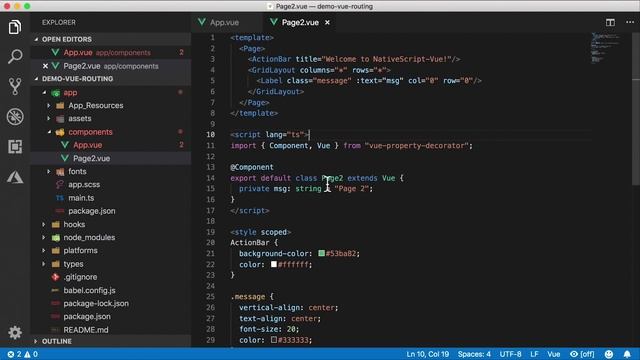
Task: Open the Manage gear icon
Action: (15, 333)
